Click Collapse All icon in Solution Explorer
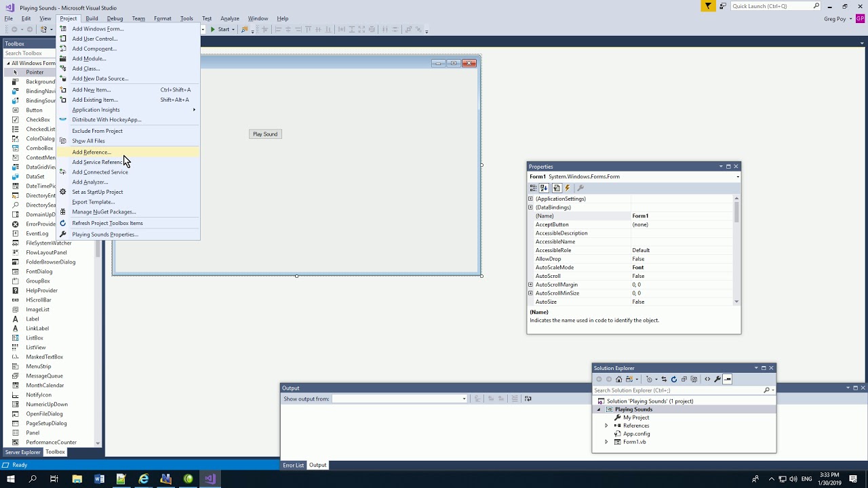 tap(684, 380)
